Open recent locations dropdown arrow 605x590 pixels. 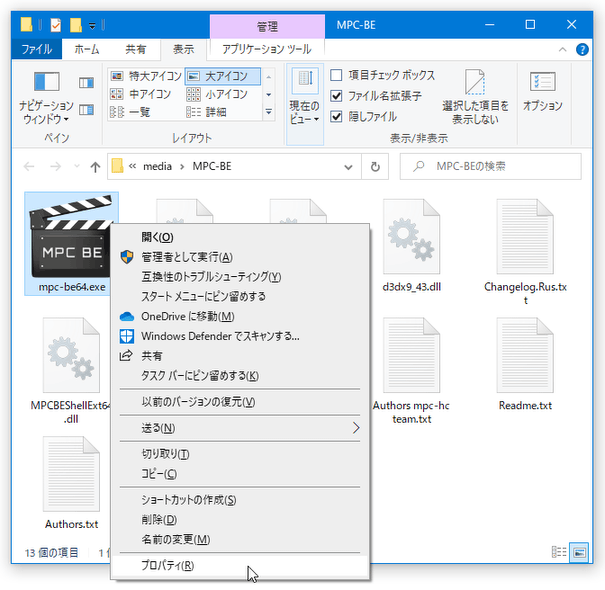[77, 167]
